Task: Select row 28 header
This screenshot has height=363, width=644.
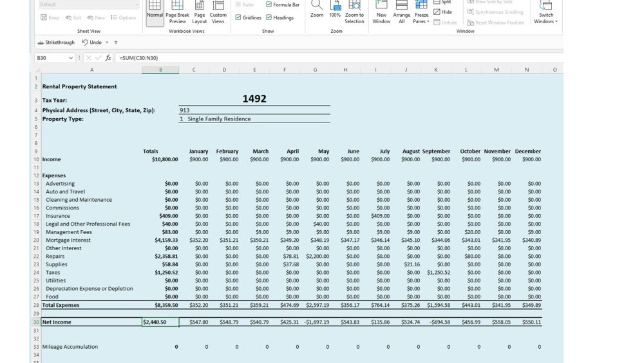Action: [x=36, y=305]
